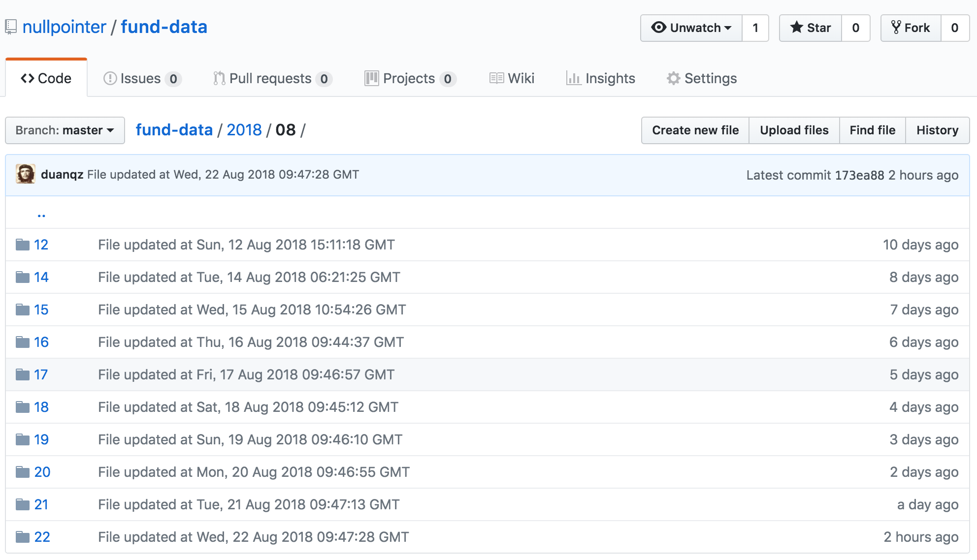Click the folder icon for directory 22
The height and width of the screenshot is (560, 977).
click(x=23, y=537)
